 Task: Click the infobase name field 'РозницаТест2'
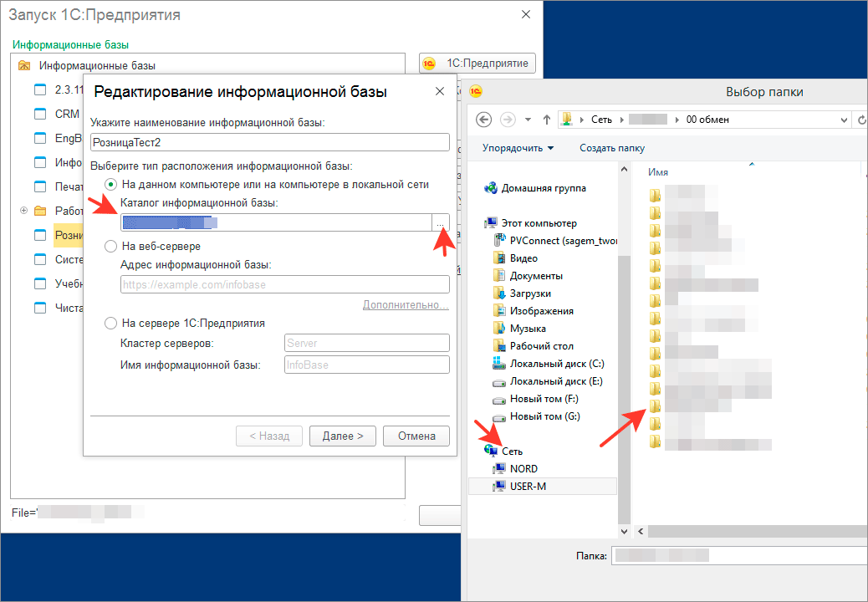tap(269, 142)
